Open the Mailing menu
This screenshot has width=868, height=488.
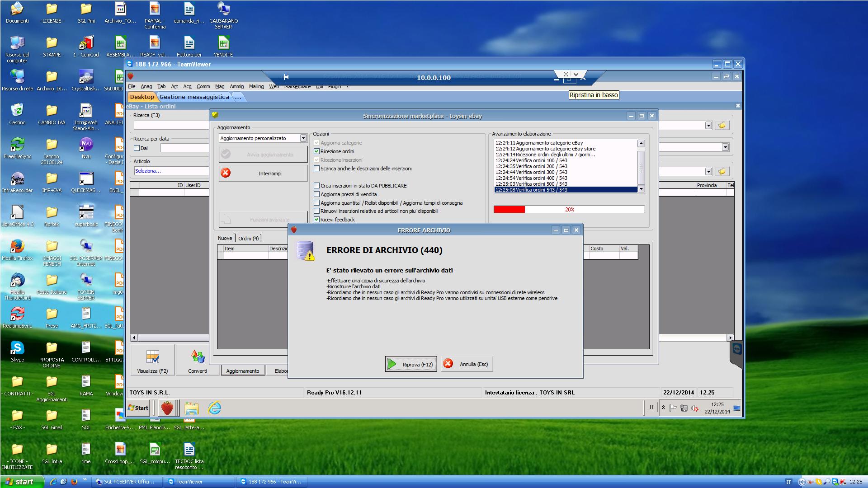click(x=256, y=86)
